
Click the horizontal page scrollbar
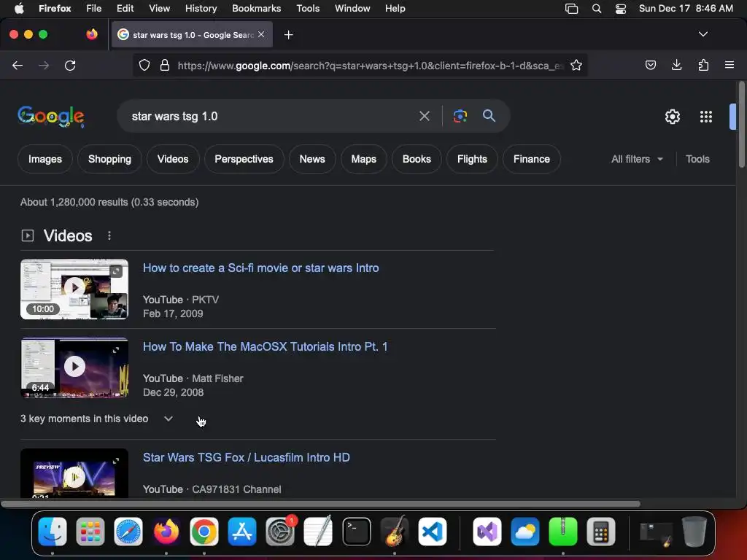click(x=320, y=504)
